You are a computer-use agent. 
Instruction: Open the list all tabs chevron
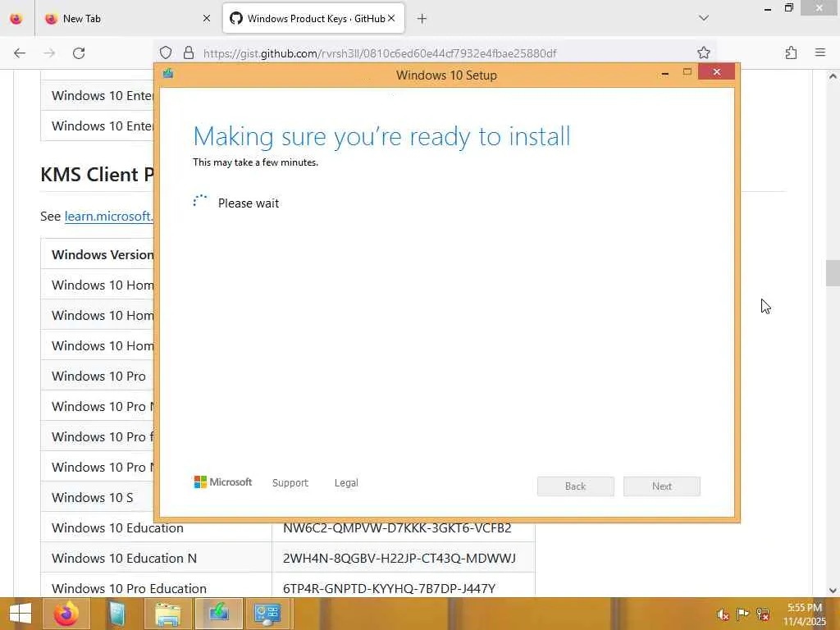click(704, 18)
